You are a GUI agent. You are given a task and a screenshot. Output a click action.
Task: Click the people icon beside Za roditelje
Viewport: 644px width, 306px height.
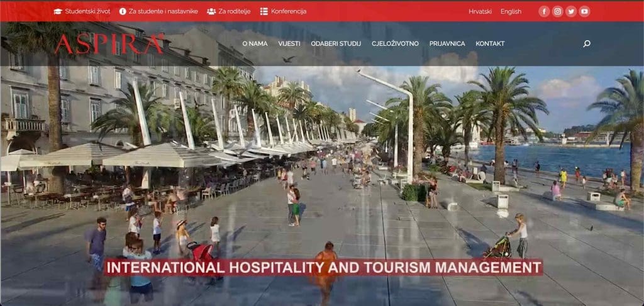[x=211, y=11]
